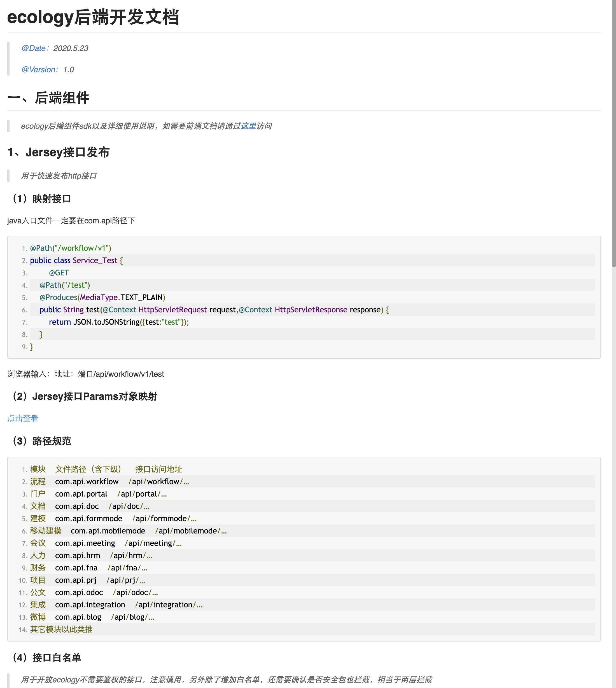616x688 pixels.
Task: Click the return JSON.toJSONString code line
Action: click(118, 322)
